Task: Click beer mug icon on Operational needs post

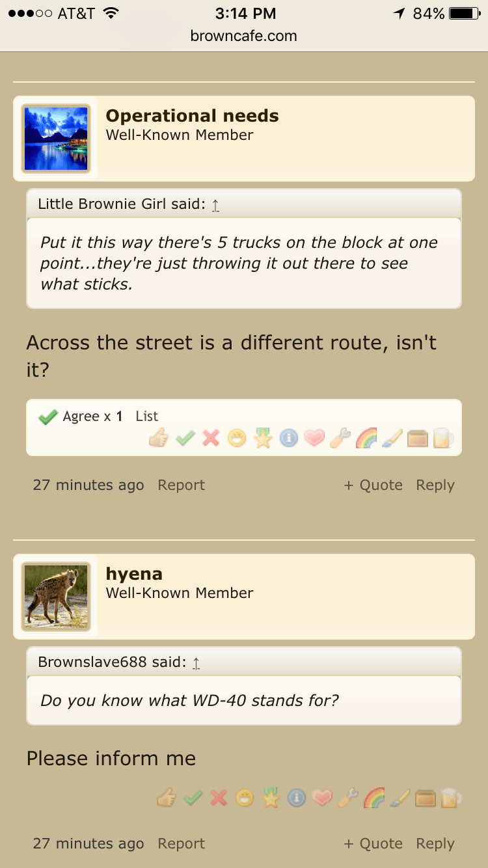Action: pos(443,439)
